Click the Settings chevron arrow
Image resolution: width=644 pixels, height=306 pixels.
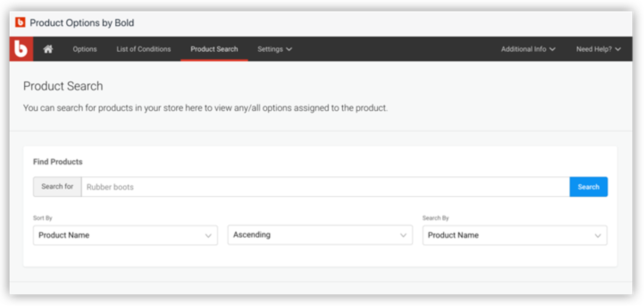point(289,49)
